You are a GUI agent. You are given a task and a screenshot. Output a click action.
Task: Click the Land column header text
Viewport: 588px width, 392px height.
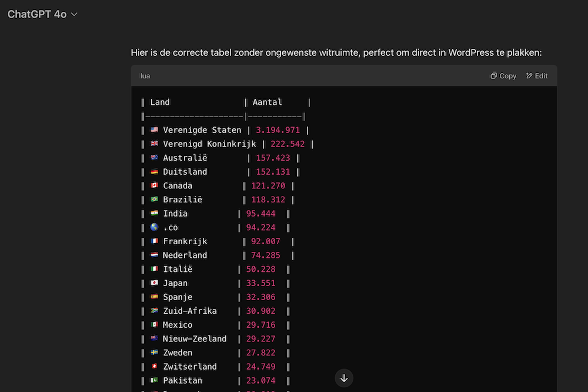(x=160, y=102)
